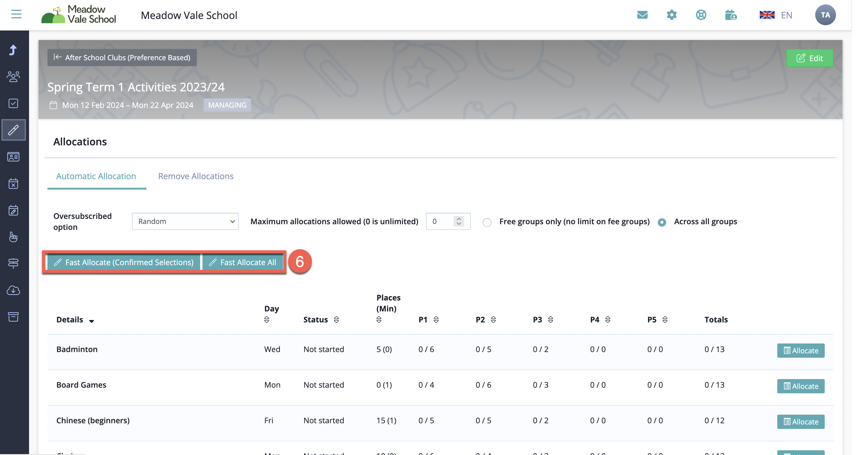Select the Automatic Allocation tab
Screen dimensions: 868x455
pos(96,176)
